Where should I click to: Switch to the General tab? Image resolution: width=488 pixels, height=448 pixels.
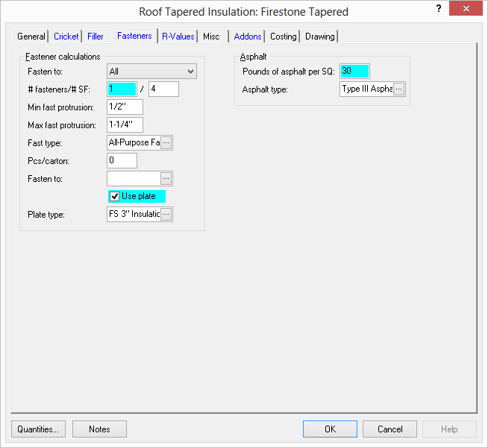31,37
